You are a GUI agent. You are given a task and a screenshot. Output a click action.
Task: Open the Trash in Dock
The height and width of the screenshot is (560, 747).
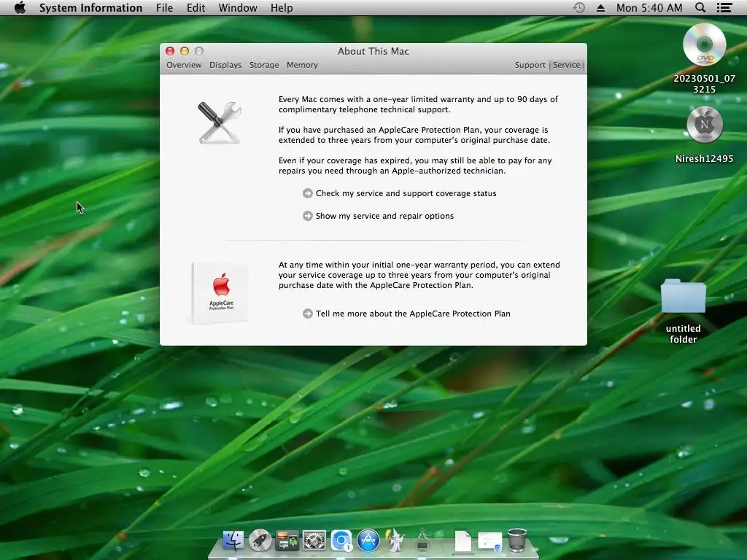[x=517, y=540]
